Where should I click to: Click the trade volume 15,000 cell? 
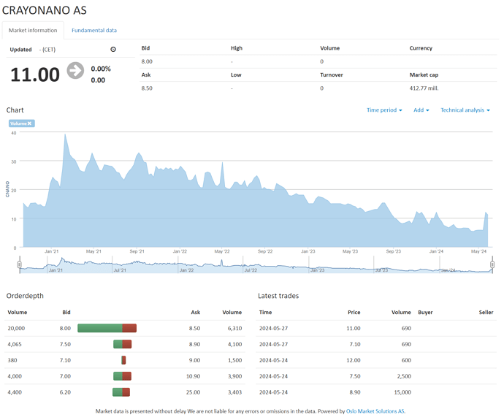click(402, 392)
